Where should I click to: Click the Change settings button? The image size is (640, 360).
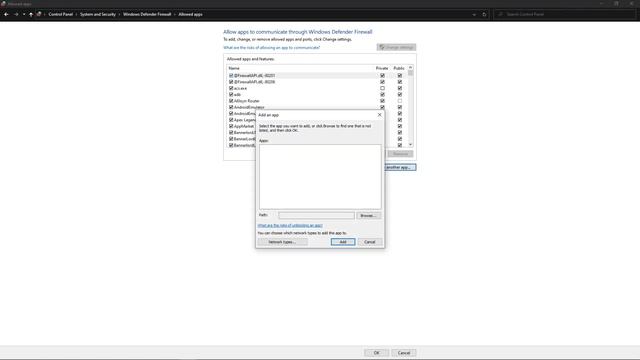396,47
